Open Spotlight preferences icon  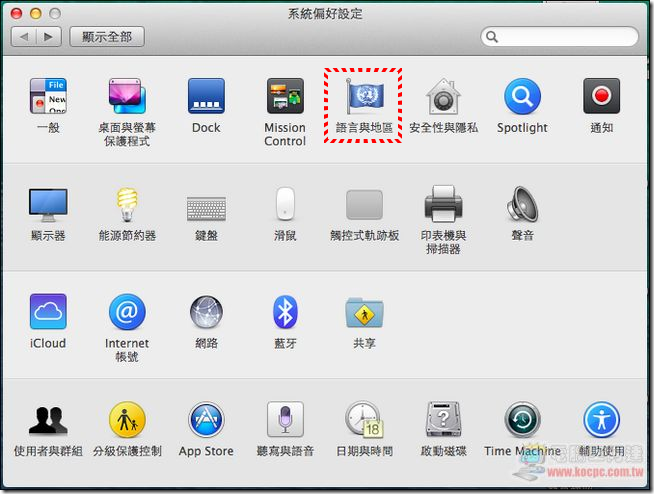(x=522, y=96)
